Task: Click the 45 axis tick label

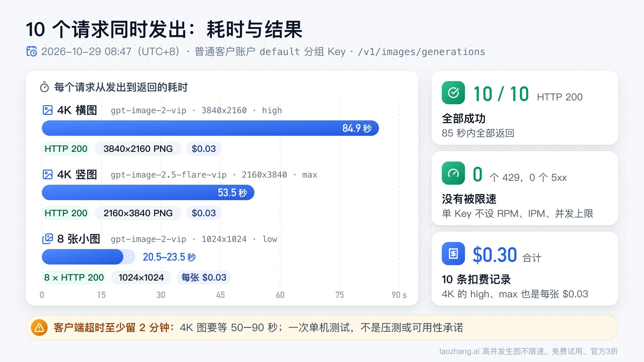Action: click(x=221, y=295)
